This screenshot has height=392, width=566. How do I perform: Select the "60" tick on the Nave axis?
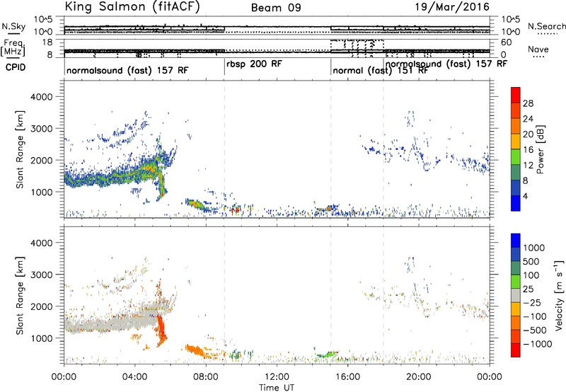507,42
